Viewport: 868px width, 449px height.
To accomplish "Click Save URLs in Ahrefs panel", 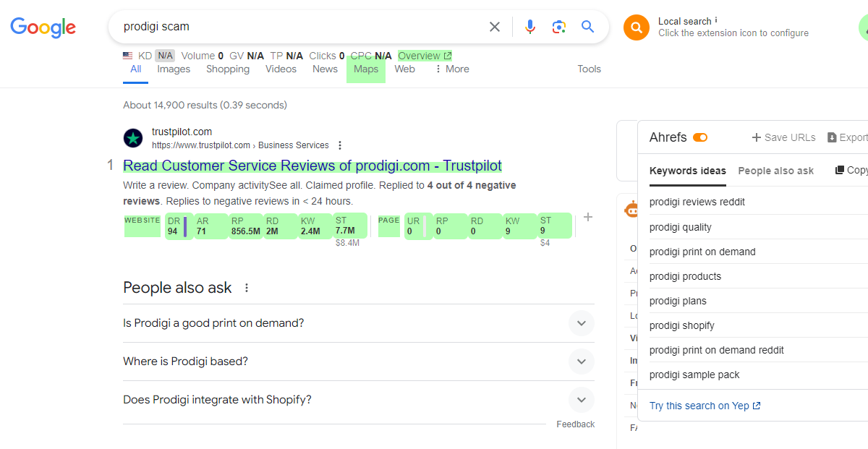I will click(783, 137).
